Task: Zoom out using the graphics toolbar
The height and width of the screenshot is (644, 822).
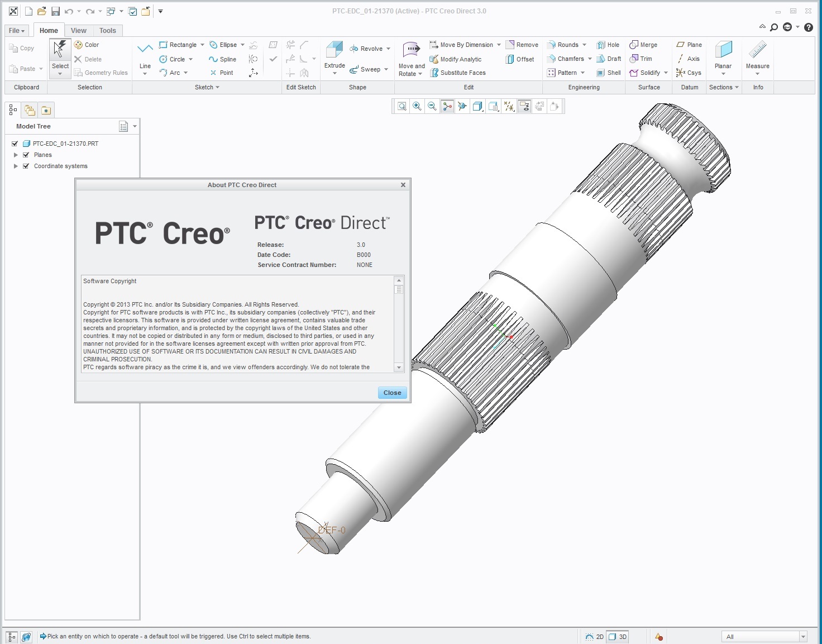Action: (432, 106)
